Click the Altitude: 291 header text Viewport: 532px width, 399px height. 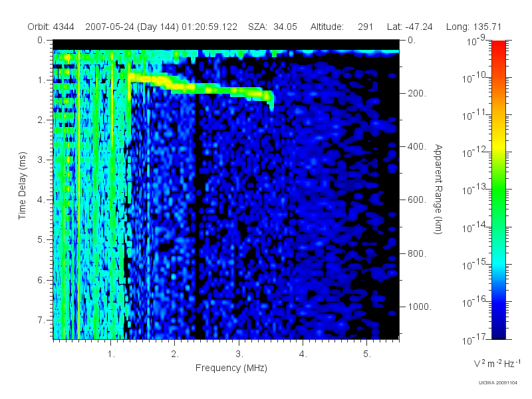click(x=342, y=27)
